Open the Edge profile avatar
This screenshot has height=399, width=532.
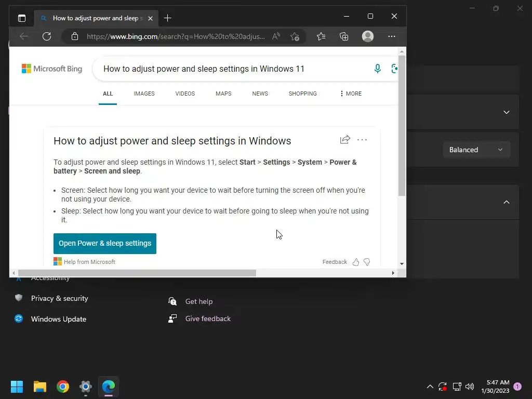[x=368, y=36]
